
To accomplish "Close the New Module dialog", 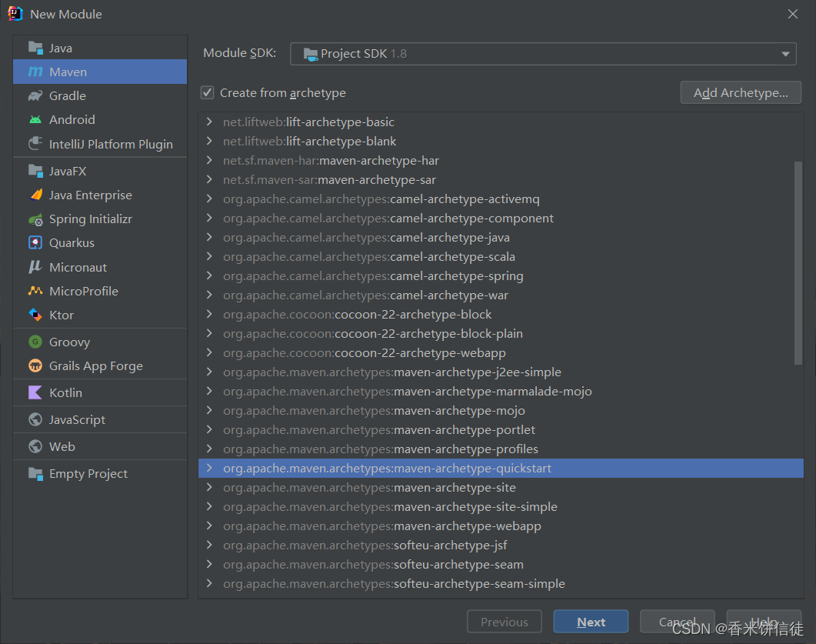I will [793, 14].
